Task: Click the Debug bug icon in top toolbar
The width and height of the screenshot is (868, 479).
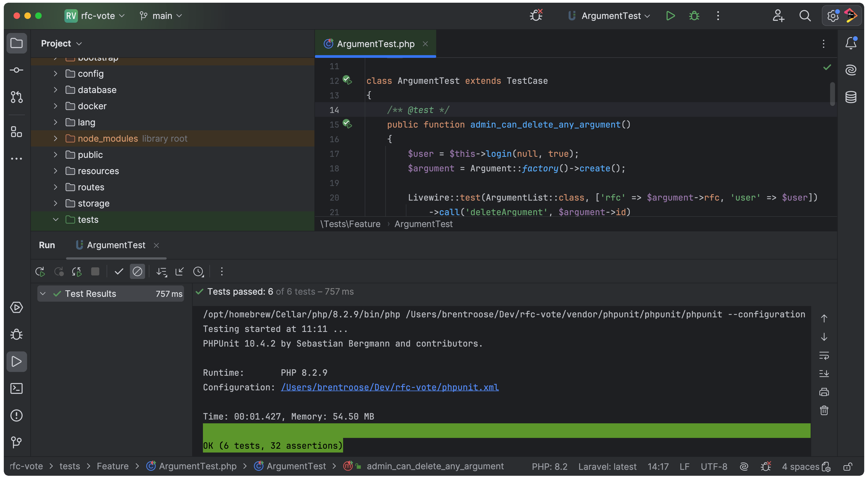Action: (x=694, y=16)
